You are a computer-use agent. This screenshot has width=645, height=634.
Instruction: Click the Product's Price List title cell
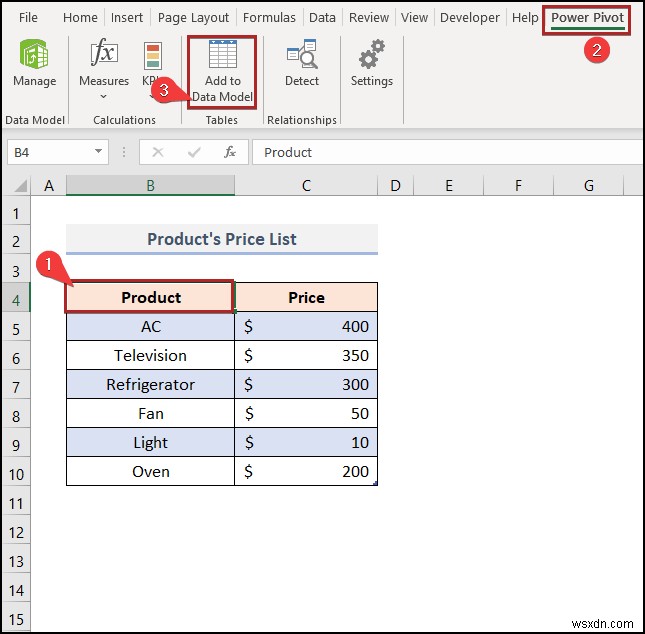(x=222, y=239)
